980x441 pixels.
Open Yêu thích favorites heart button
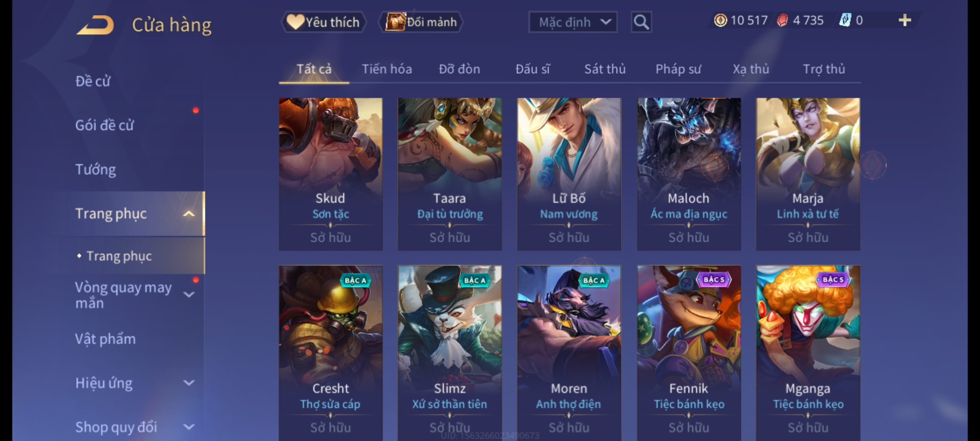pyautogui.click(x=323, y=22)
